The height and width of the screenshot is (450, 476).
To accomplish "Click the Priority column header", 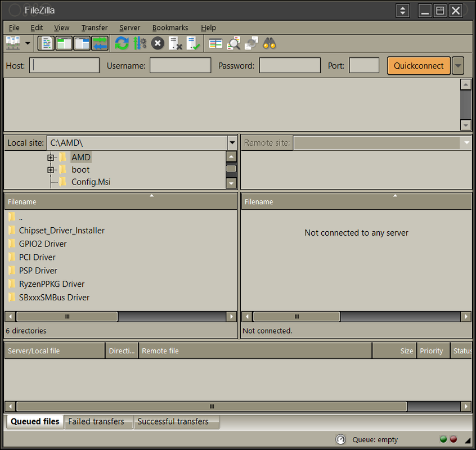I will coord(433,351).
